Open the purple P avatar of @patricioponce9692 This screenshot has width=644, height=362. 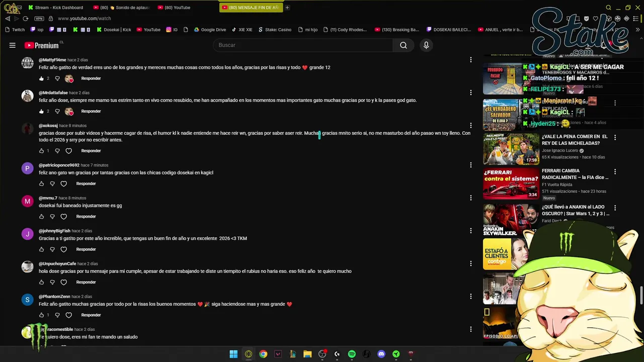click(27, 168)
